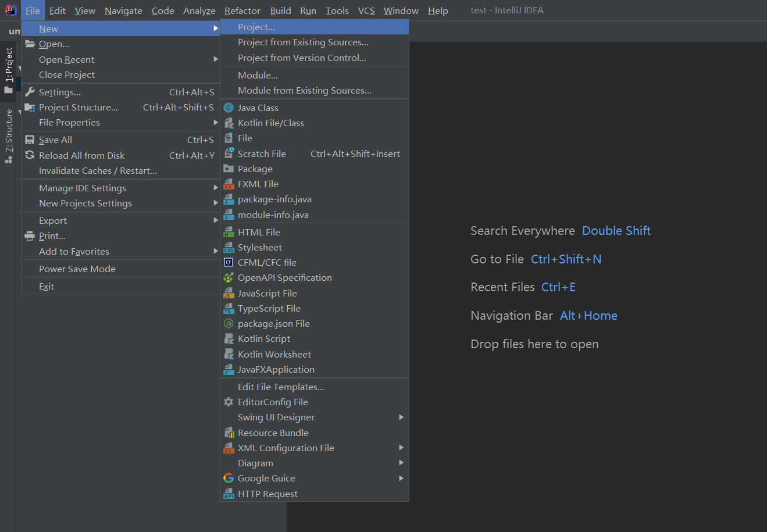The height and width of the screenshot is (532, 767).
Task: Click the Package folder icon
Action: (229, 169)
